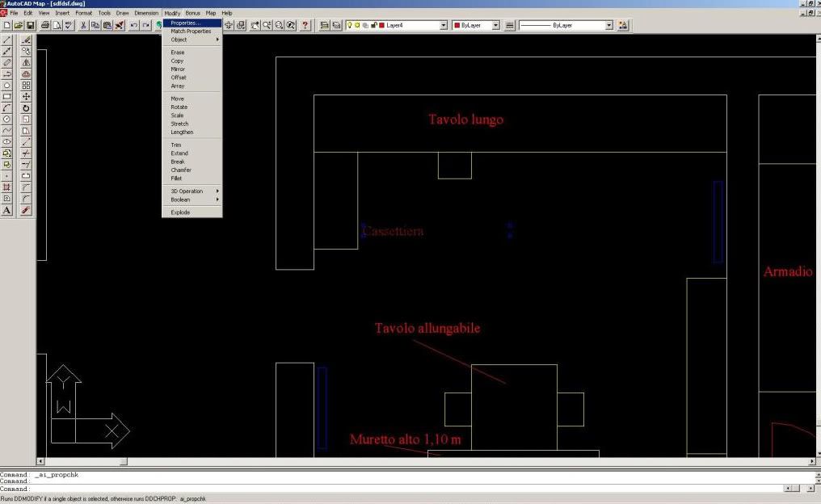Select the Arc draw tool
The height and width of the screenshot is (504, 821).
coord(6,107)
